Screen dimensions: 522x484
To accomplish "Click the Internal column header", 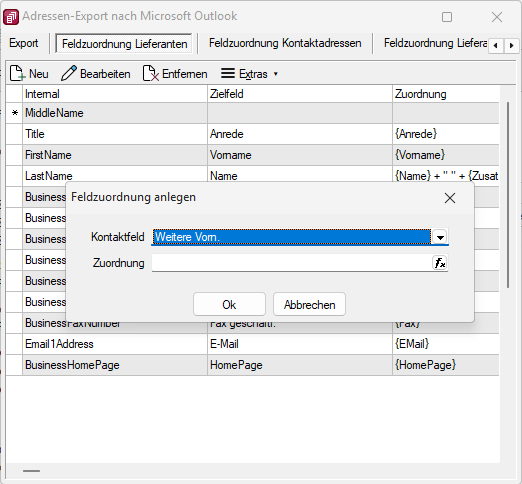I will [x=115, y=94].
